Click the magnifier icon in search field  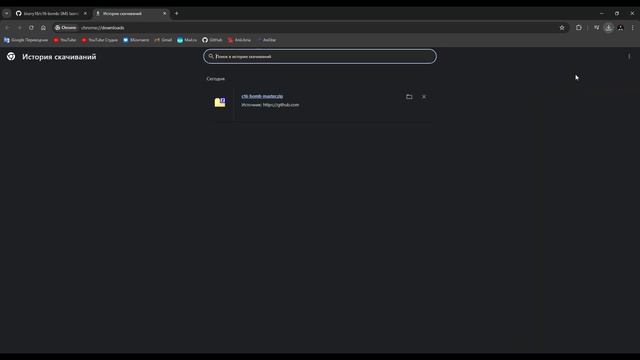tap(211, 56)
